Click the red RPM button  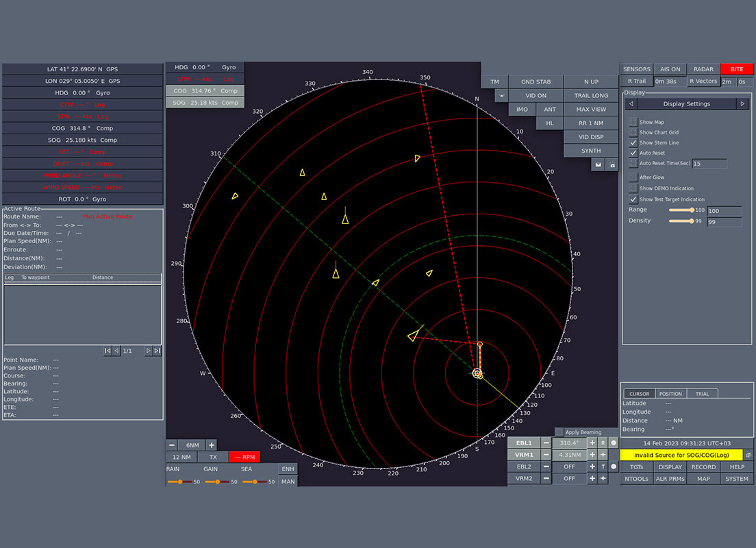245,457
